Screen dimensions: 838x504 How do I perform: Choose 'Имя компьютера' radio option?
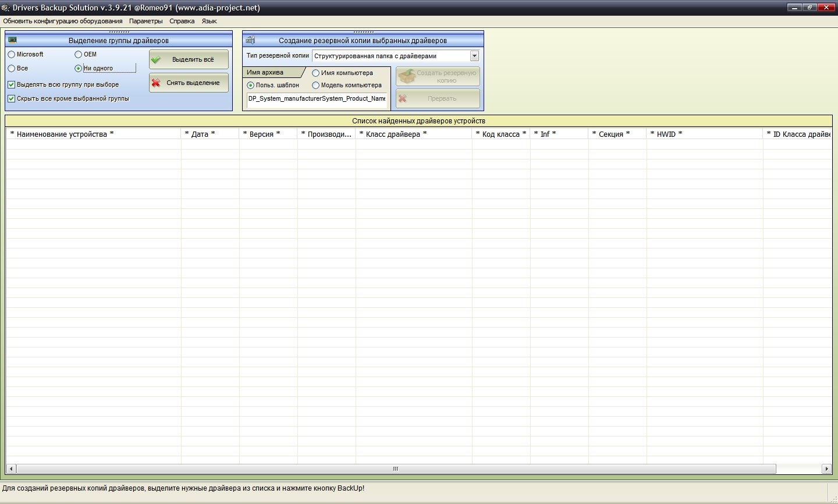coord(316,73)
